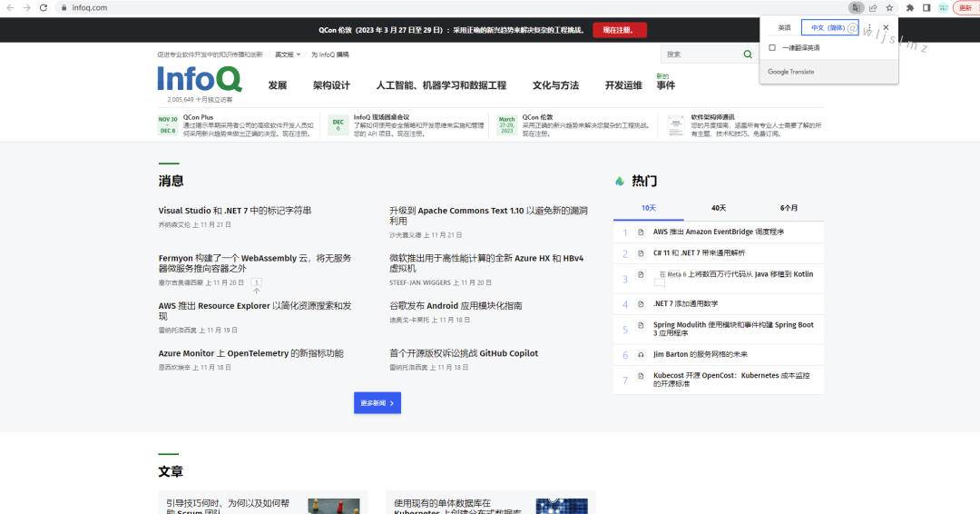The width and height of the screenshot is (980, 514).
Task: Click the 更多新闻 button
Action: click(377, 402)
